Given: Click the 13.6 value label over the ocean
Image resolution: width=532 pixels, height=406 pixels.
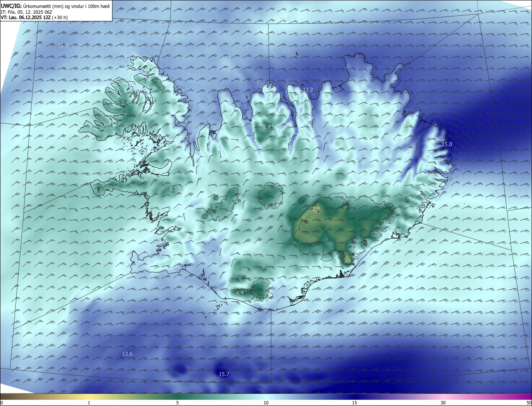Looking at the screenshot, I should pos(127,354).
